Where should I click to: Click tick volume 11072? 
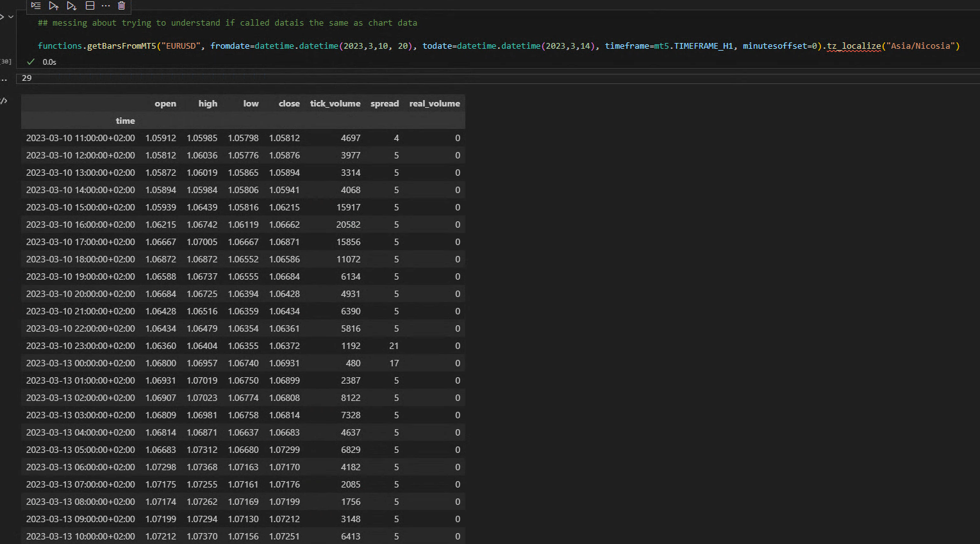pyautogui.click(x=349, y=259)
